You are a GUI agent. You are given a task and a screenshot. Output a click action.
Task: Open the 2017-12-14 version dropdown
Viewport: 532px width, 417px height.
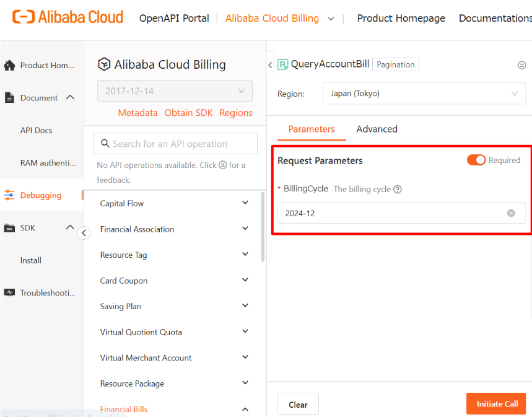(x=174, y=90)
